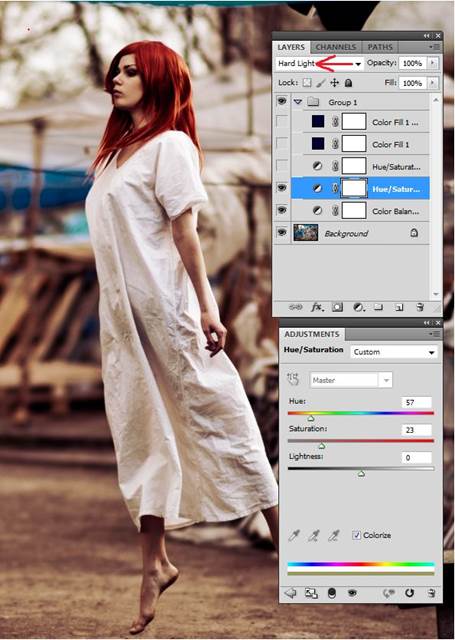
Task: Select the Color Balance layer name
Action: point(395,211)
